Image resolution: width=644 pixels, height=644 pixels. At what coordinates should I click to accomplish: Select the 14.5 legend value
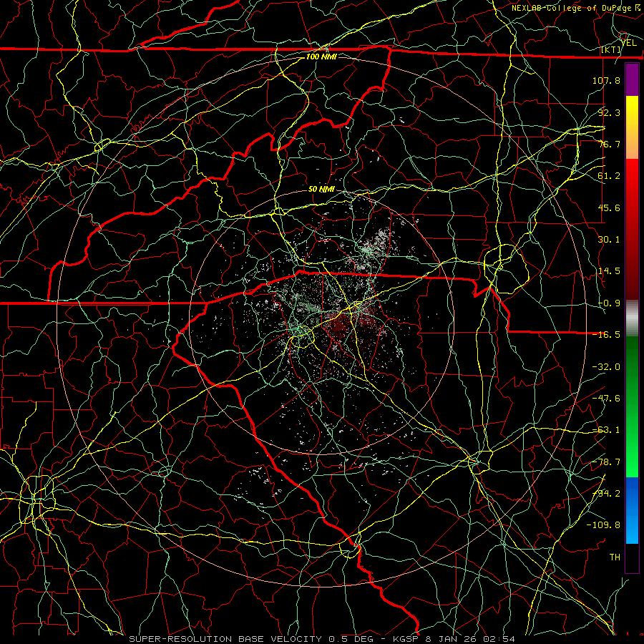(609, 271)
